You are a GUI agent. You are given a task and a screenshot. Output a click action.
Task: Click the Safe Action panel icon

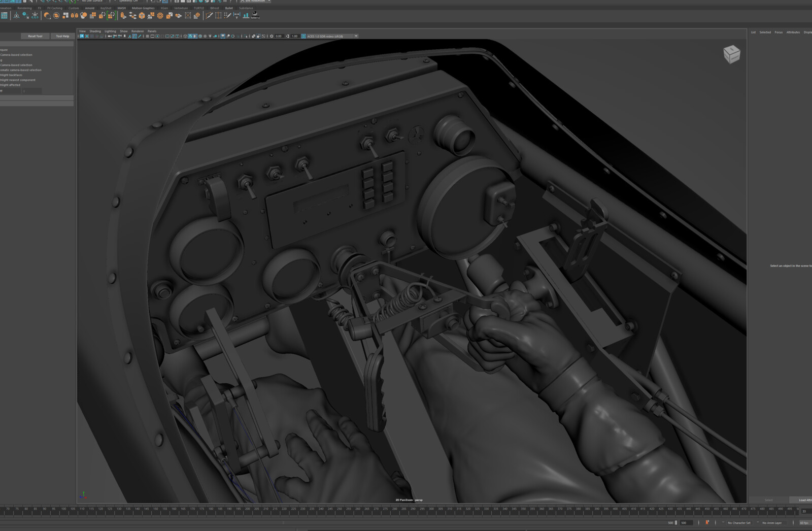[x=173, y=36]
